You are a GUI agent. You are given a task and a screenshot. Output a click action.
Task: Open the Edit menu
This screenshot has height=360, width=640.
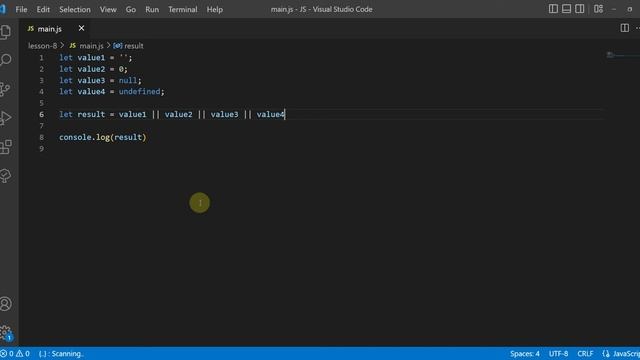point(43,9)
